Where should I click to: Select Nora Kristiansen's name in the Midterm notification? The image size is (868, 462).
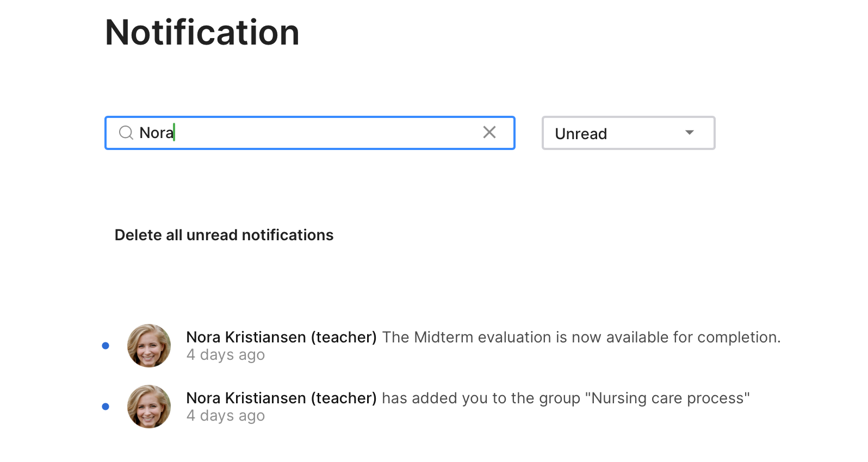[246, 338]
